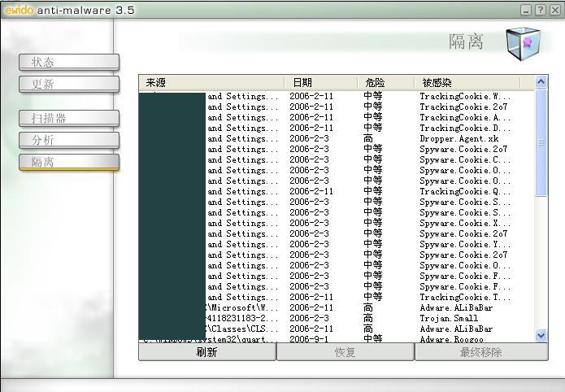Viewport: 565px width, 392px height.
Task: Select the Dropper.Agent.xk entry
Action: coord(459,138)
